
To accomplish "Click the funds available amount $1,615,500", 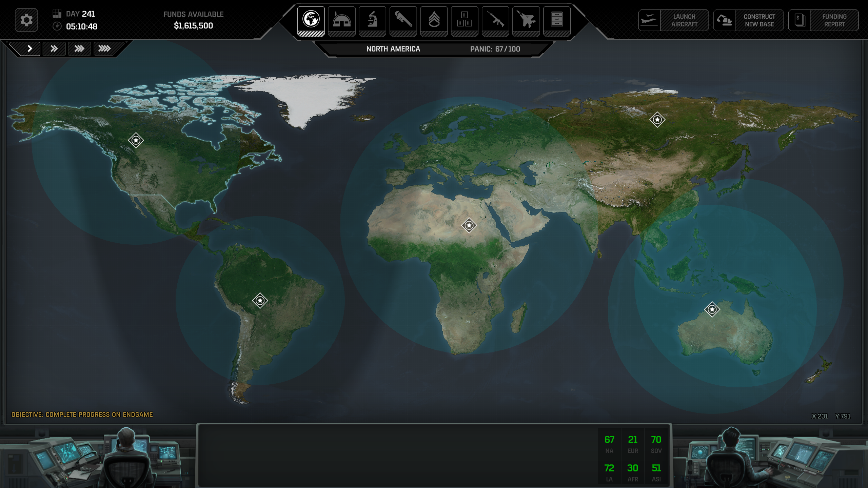I will (x=193, y=26).
